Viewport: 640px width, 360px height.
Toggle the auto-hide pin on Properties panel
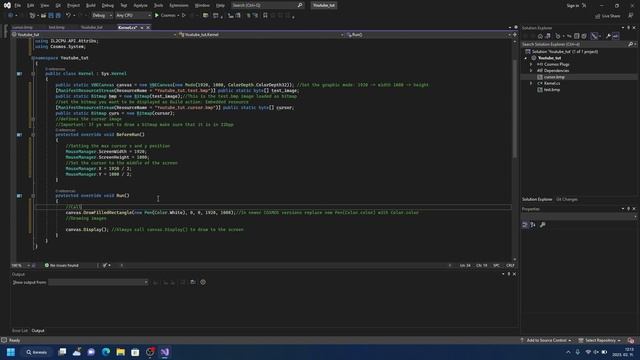click(629, 209)
